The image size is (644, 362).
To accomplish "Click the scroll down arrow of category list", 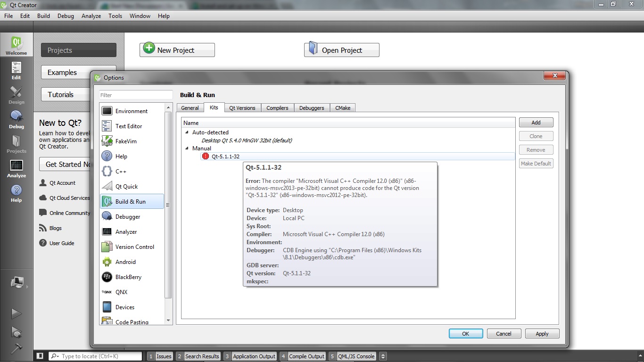I will pos(168,321).
